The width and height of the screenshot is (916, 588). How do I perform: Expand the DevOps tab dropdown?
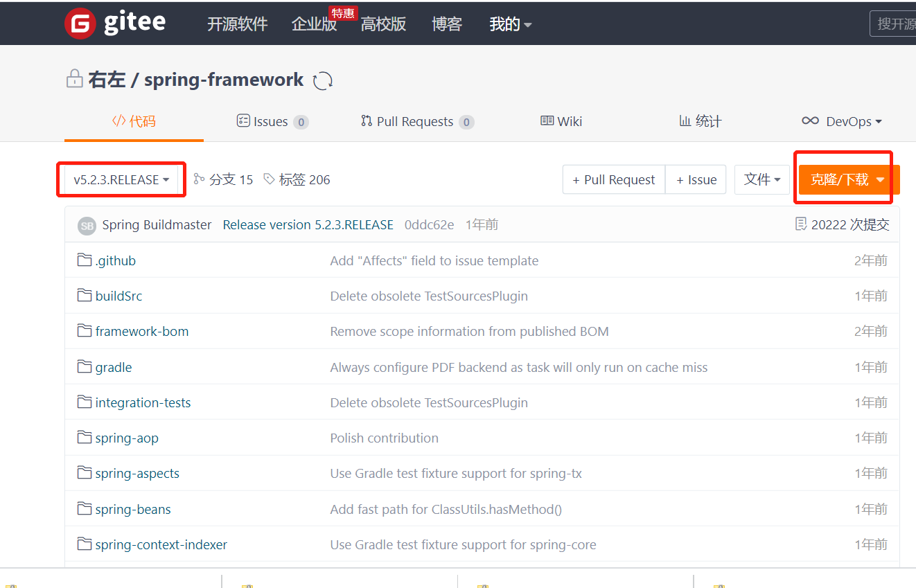point(842,121)
